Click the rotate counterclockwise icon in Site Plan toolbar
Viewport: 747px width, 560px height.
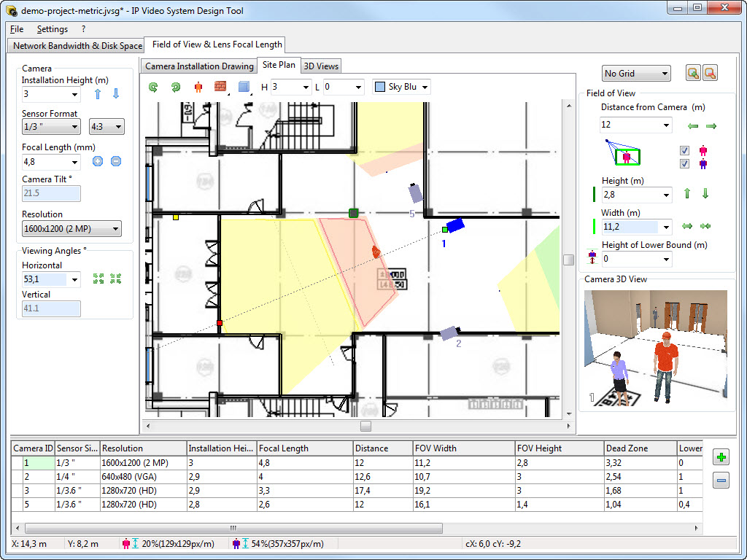pyautogui.click(x=153, y=87)
